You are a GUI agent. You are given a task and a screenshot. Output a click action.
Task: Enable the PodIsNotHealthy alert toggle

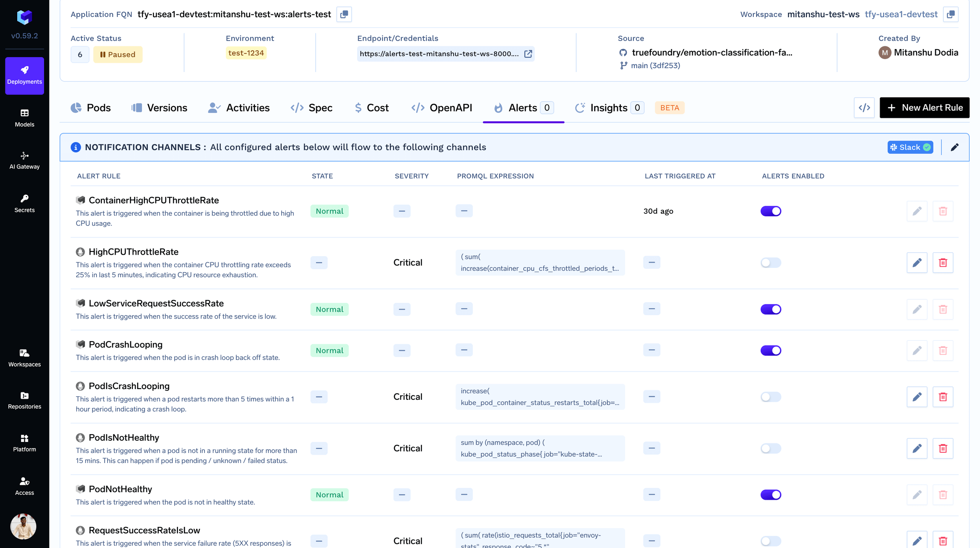771,448
